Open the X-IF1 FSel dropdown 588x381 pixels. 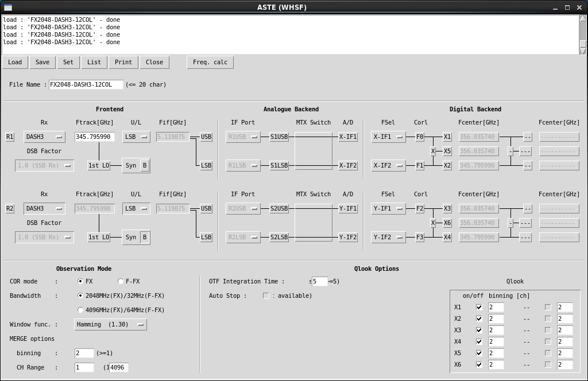388,137
